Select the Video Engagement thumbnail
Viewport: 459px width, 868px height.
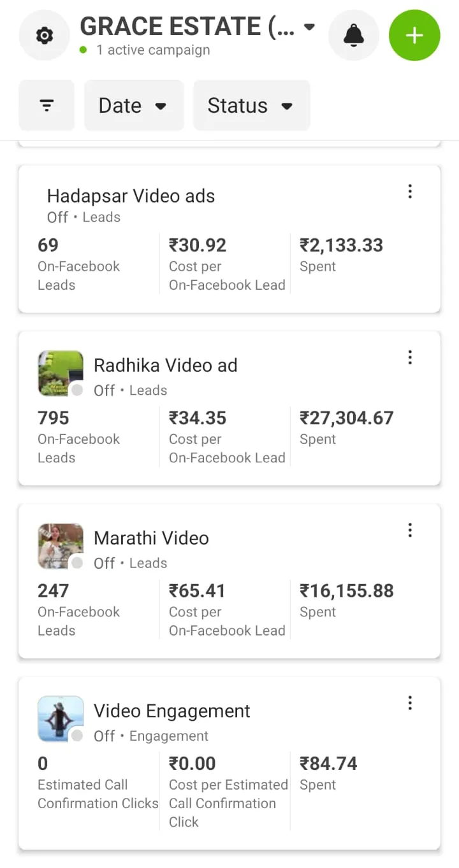(x=60, y=718)
